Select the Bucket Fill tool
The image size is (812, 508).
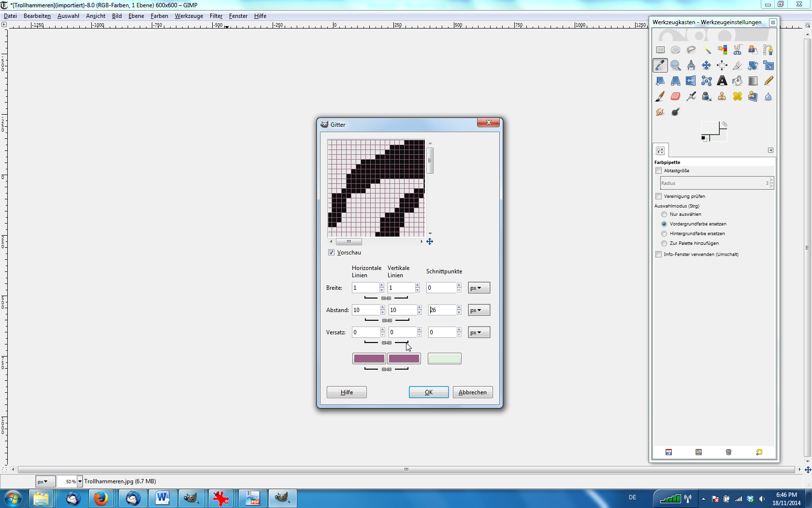point(738,81)
